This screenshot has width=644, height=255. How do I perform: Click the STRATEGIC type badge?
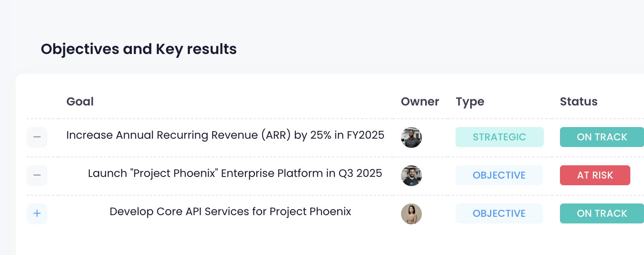(499, 137)
